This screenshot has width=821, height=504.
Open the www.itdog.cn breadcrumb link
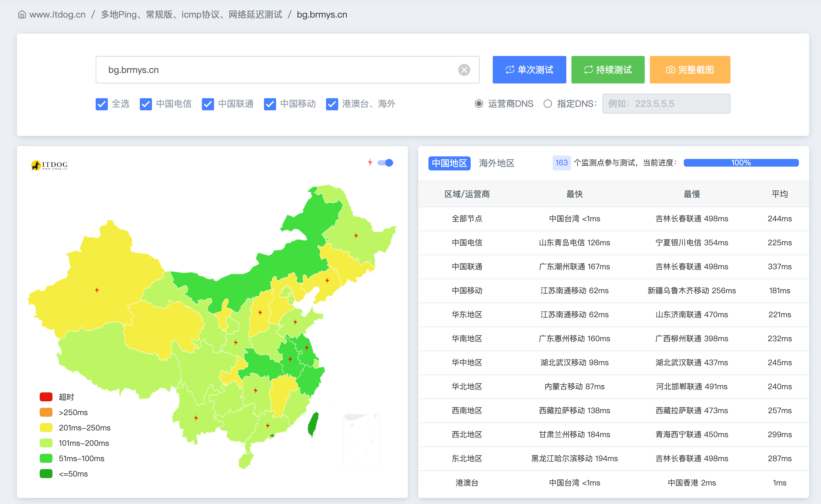(57, 15)
